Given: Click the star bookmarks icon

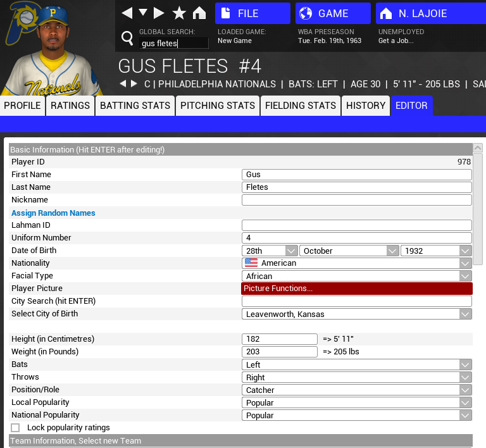Looking at the screenshot, I should coord(179,13).
